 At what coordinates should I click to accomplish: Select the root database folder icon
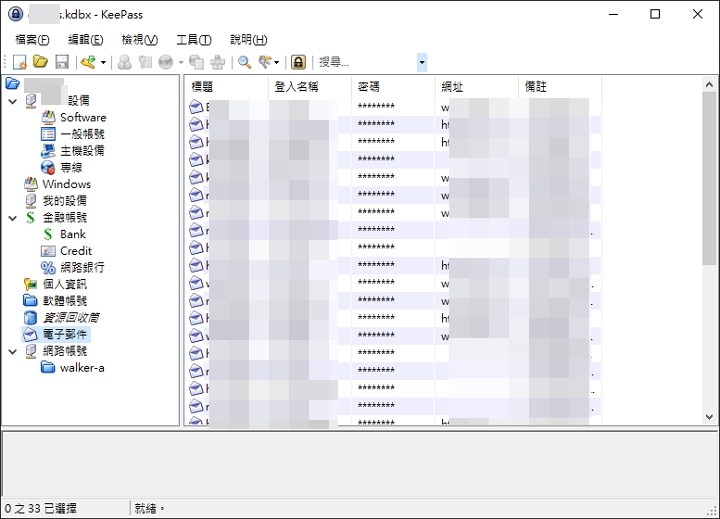pyautogui.click(x=13, y=84)
